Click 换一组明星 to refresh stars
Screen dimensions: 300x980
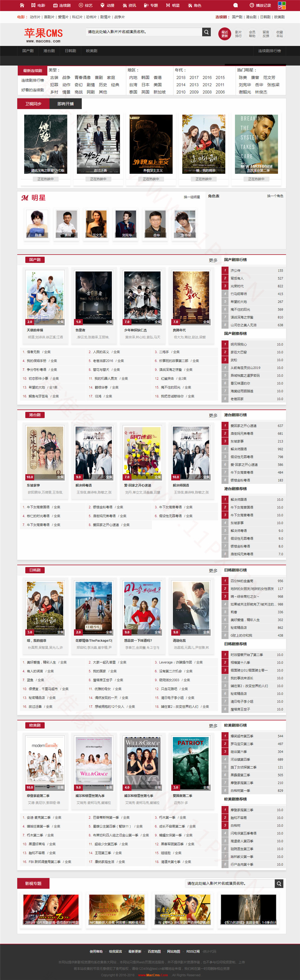[x=192, y=197]
